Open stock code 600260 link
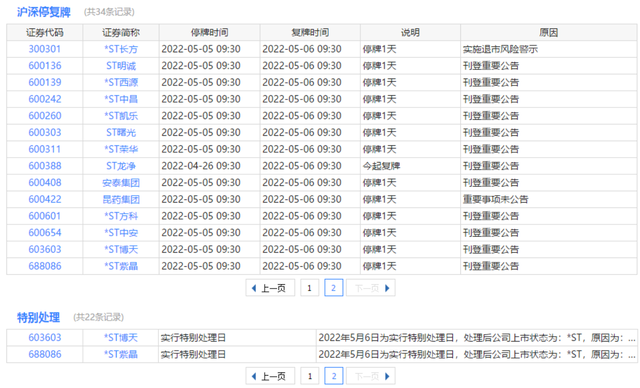This screenshot has height=388, width=640. 44,116
